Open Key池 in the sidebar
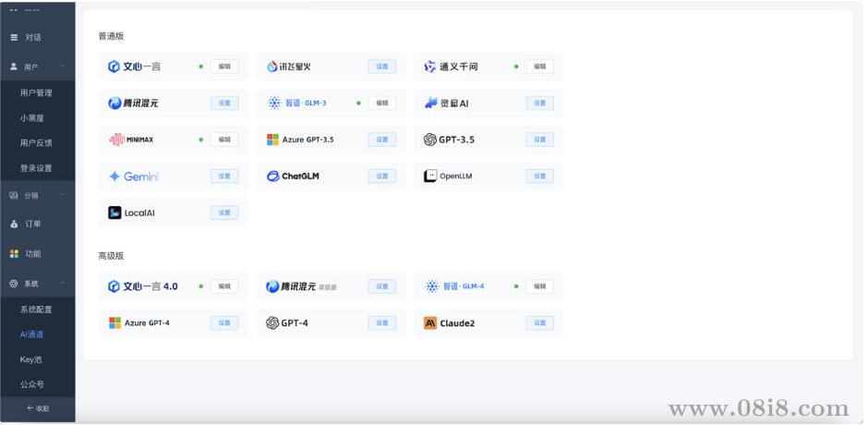Viewport: 868px width, 425px height. point(31,359)
